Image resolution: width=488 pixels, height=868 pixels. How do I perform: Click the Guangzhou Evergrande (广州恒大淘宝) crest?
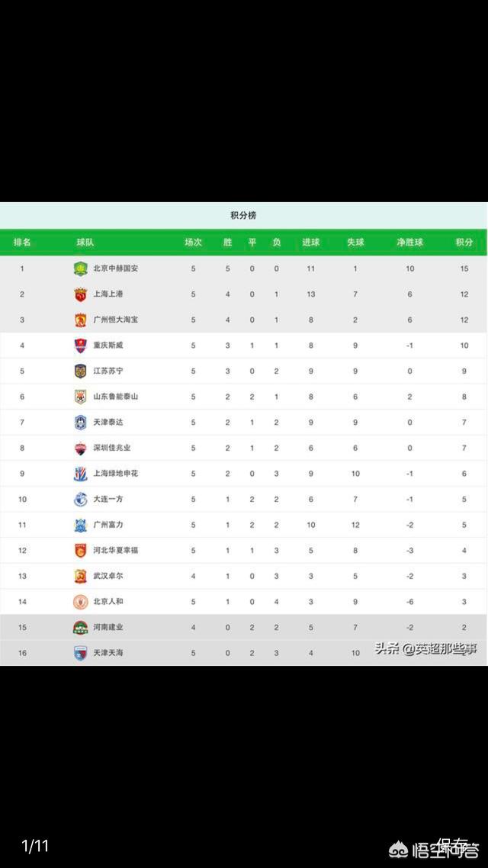pyautogui.click(x=81, y=320)
